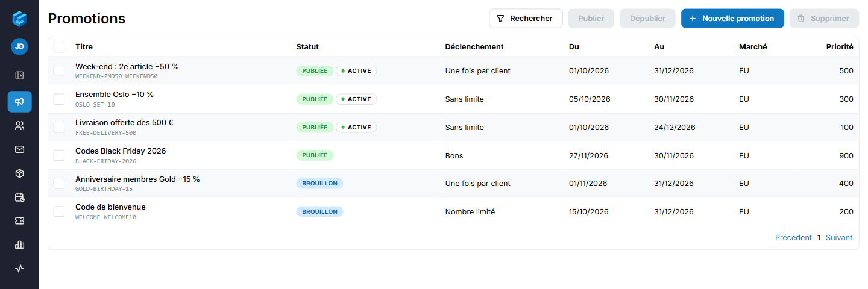Image resolution: width=868 pixels, height=289 pixels.
Task: Open the Codes Black Friday 2026 promotion
Action: (x=121, y=151)
